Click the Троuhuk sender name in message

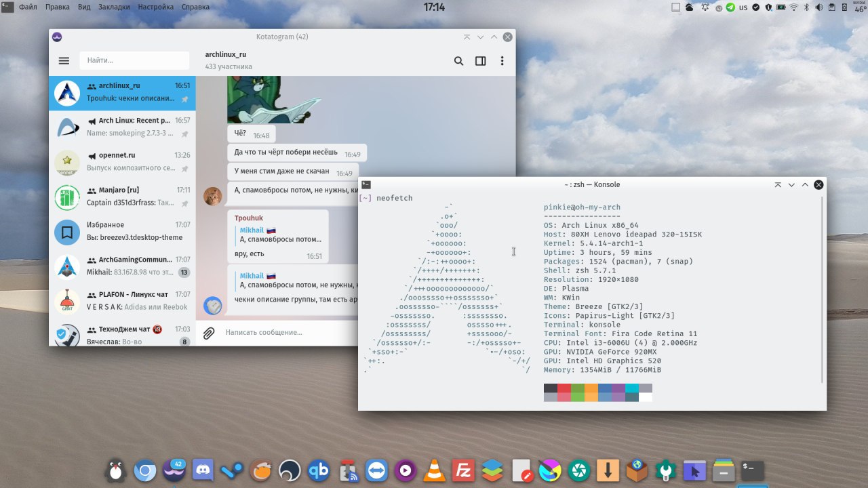(249, 218)
